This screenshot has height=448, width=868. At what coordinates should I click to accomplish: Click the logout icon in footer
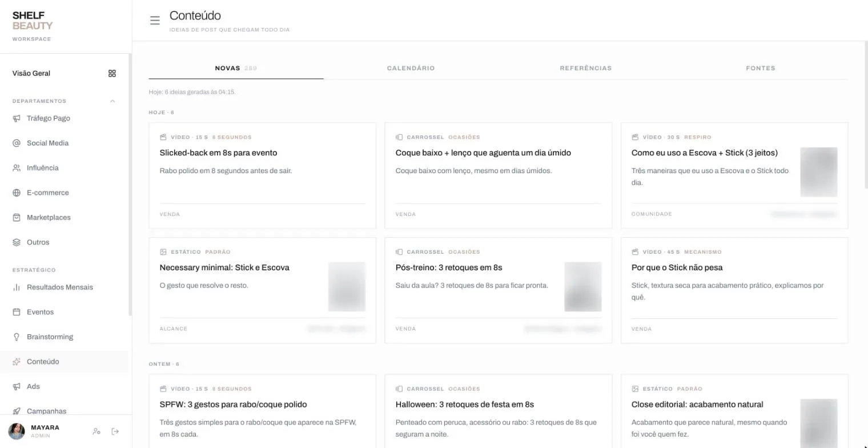click(115, 431)
